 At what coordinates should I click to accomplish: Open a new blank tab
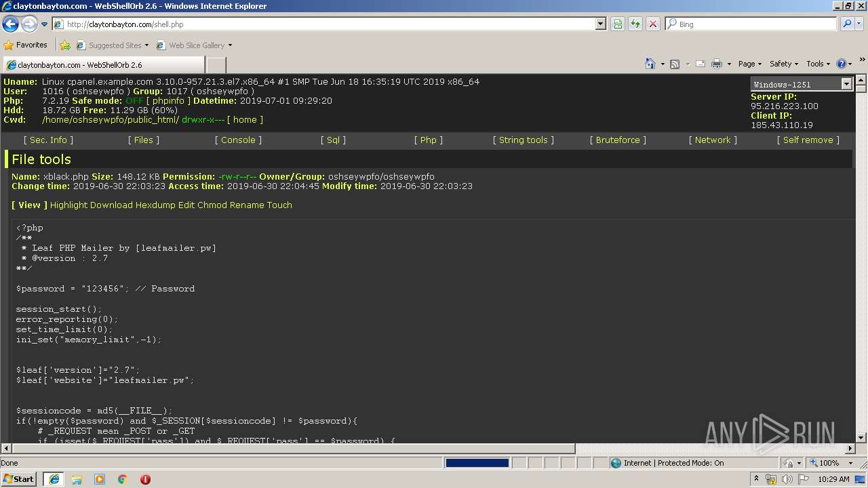point(216,65)
